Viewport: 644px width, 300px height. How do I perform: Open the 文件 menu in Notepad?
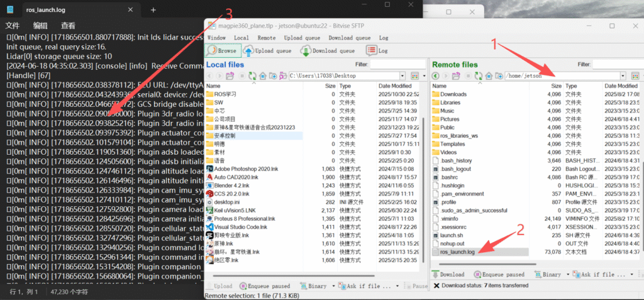pos(13,26)
